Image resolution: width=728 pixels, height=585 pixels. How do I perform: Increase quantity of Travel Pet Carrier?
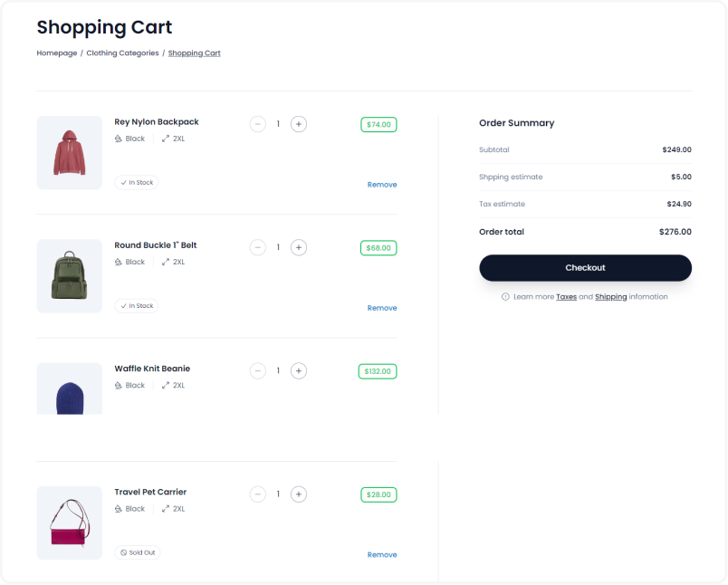click(299, 494)
